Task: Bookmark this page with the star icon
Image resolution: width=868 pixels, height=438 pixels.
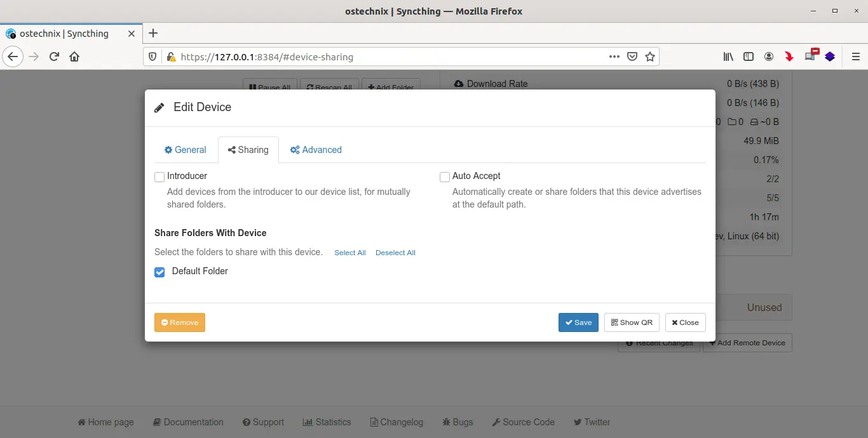Action: click(x=649, y=56)
